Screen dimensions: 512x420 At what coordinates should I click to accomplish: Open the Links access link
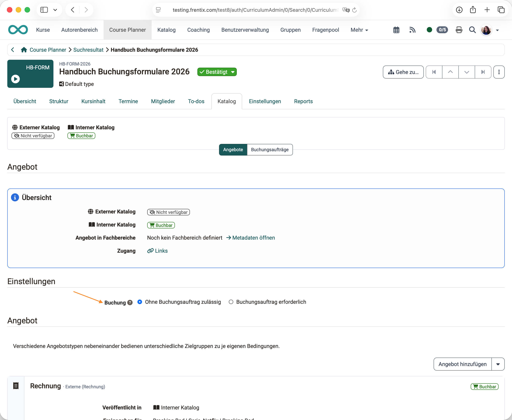158,251
